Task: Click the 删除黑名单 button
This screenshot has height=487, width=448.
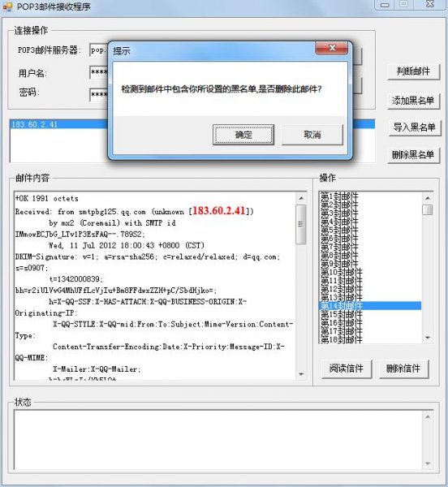Action: pyautogui.click(x=414, y=154)
